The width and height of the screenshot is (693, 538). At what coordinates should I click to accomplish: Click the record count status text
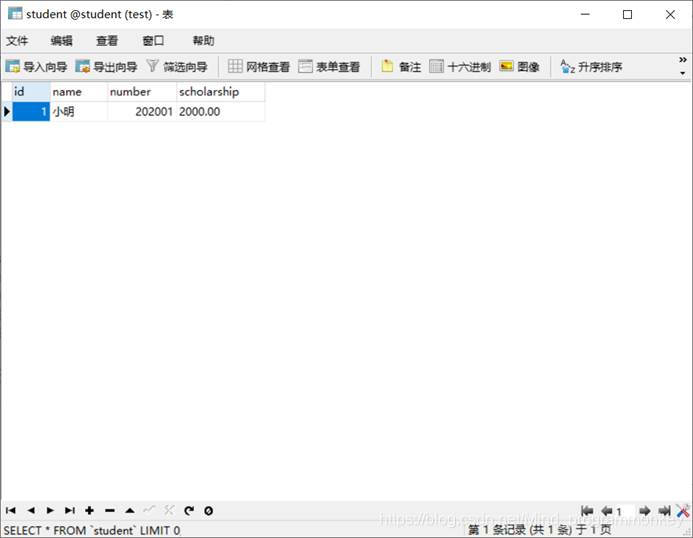pyautogui.click(x=539, y=529)
